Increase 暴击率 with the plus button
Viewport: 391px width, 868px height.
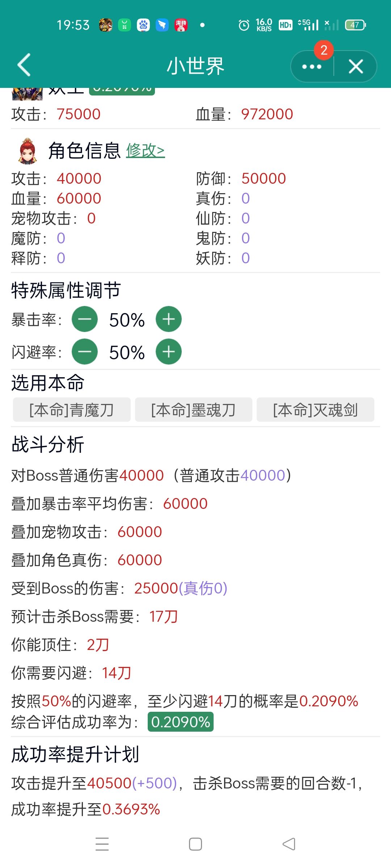169,319
